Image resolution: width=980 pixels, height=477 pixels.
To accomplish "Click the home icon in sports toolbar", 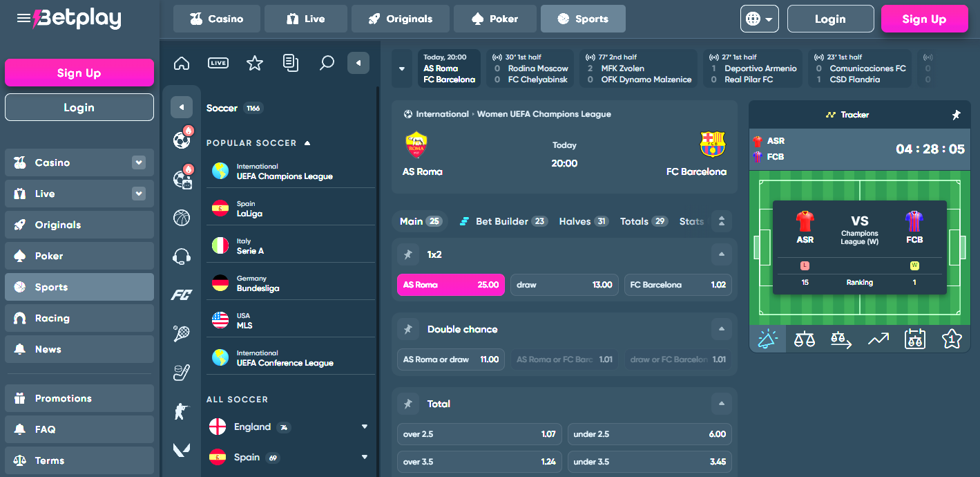I will tap(182, 64).
